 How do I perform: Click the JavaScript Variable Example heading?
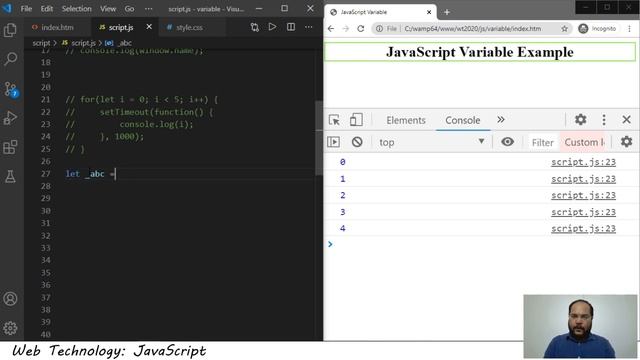click(x=480, y=52)
